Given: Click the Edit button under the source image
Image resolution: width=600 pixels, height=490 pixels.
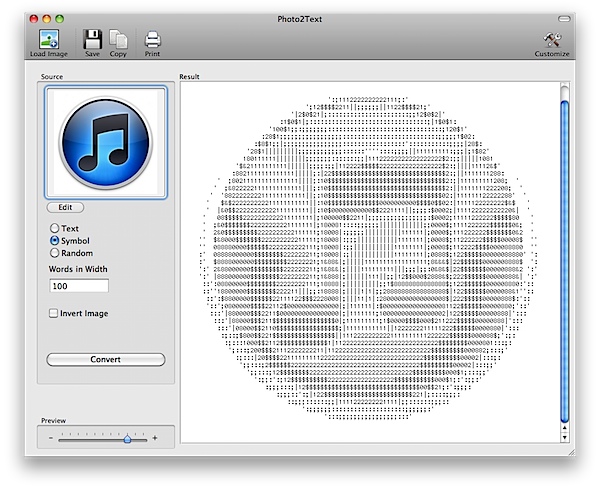Looking at the screenshot, I should [65, 207].
